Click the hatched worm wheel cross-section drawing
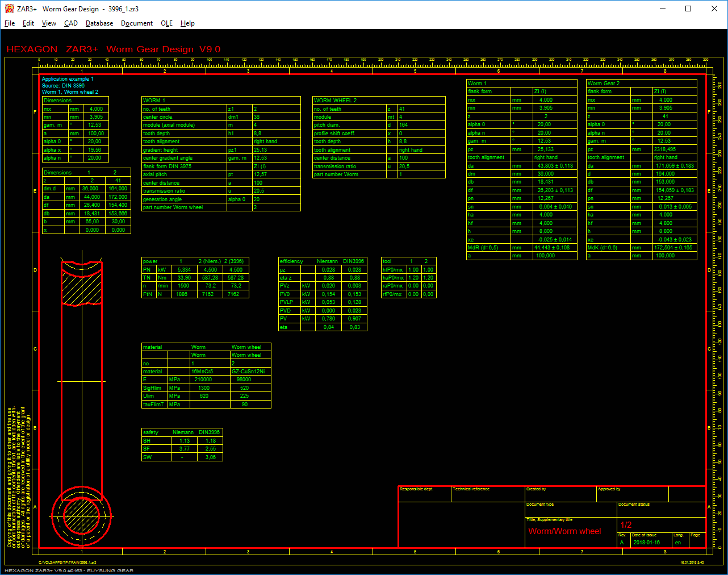Image resolution: width=728 pixels, height=575 pixels. [82, 284]
